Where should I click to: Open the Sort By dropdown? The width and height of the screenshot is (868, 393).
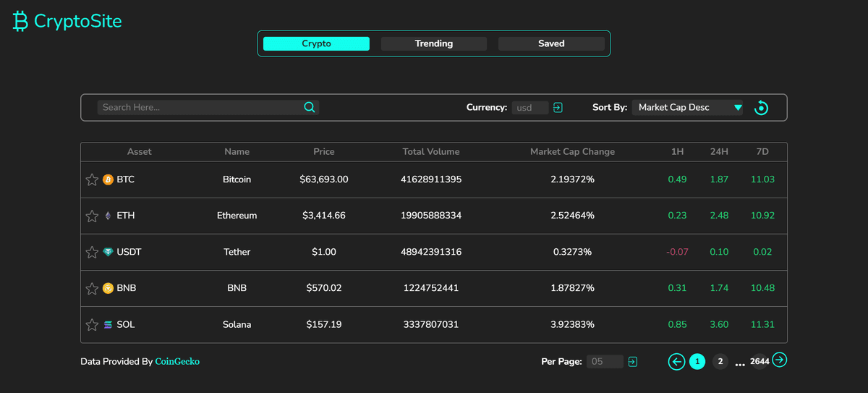[x=687, y=107]
